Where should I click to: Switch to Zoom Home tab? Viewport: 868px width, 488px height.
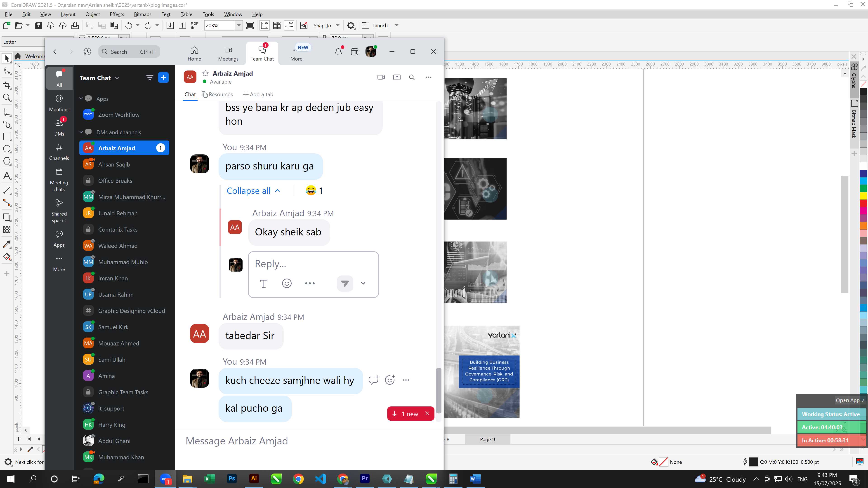194,54
